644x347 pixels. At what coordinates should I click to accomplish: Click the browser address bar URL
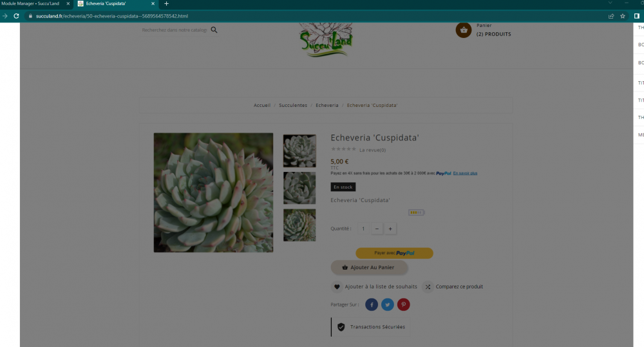tap(111, 16)
